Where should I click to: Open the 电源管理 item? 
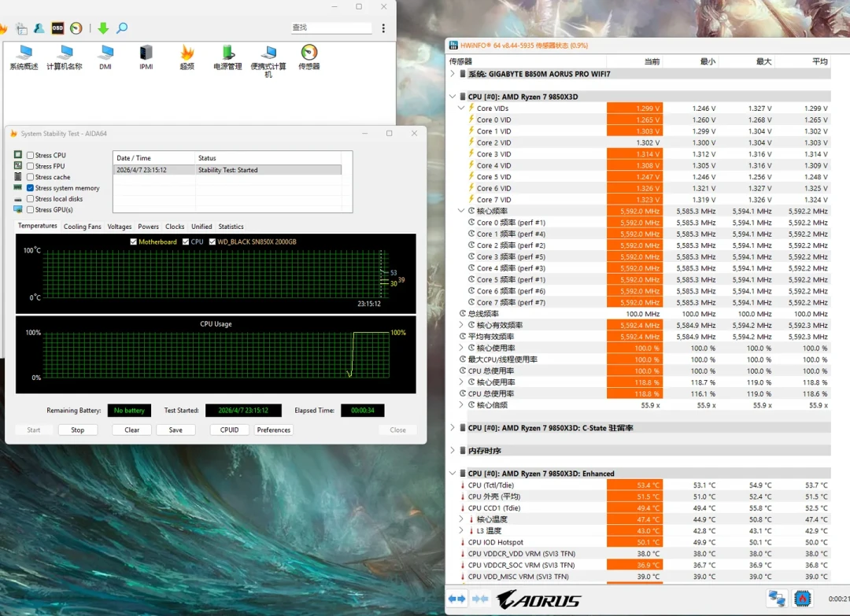click(x=227, y=58)
